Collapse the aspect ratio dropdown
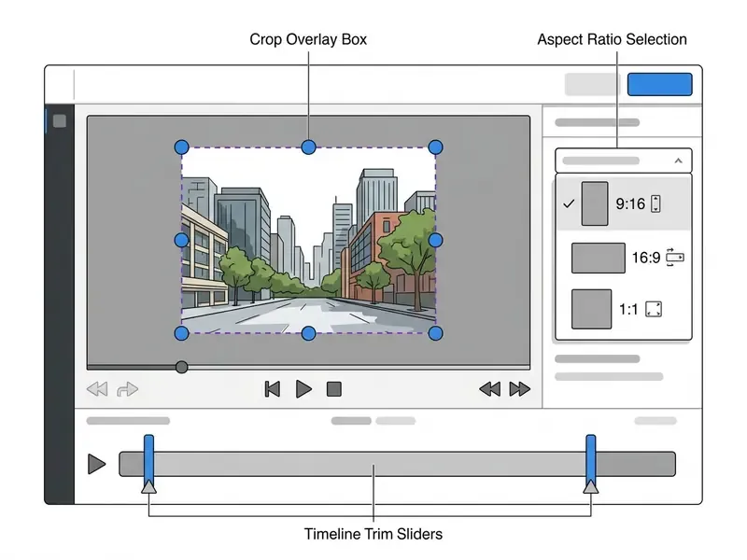Image resolution: width=747 pixels, height=560 pixels. click(x=623, y=161)
